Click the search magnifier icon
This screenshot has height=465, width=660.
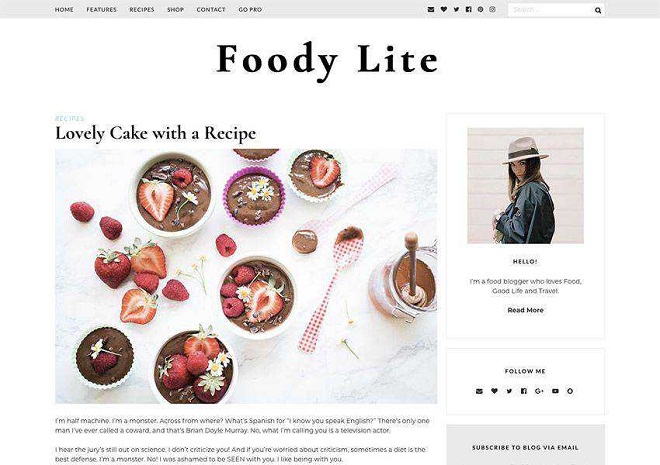coord(598,10)
